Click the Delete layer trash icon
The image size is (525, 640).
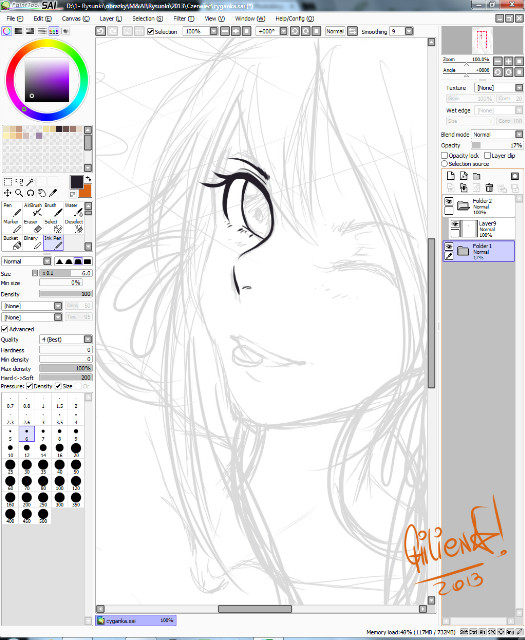[x=489, y=188]
